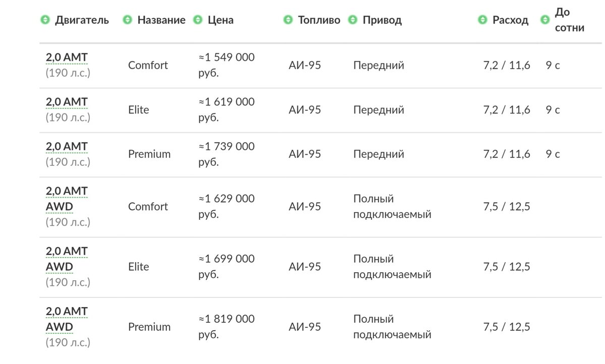Open 2,0 AMT engine link in Comfort front-drive row
This screenshot has height=364, width=605.
pyautogui.click(x=67, y=57)
